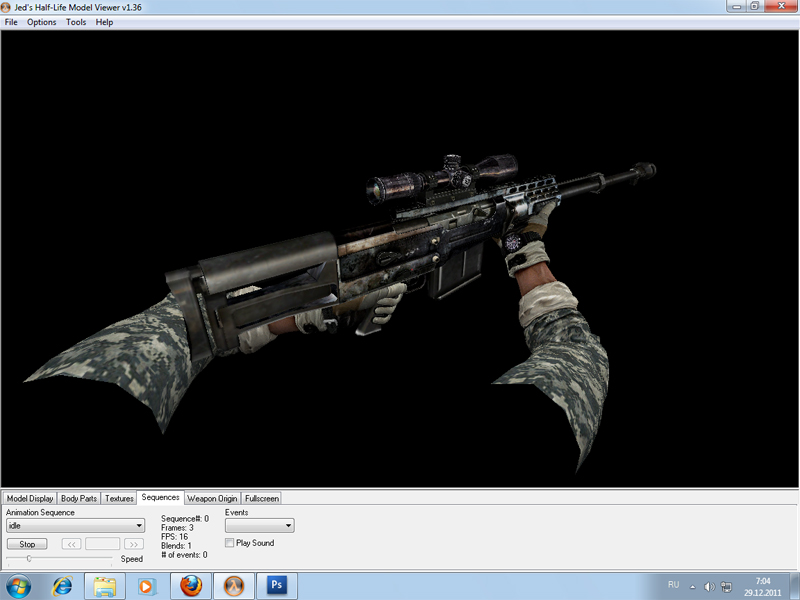Select the Sequences tab
The height and width of the screenshot is (600, 800).
tap(160, 497)
